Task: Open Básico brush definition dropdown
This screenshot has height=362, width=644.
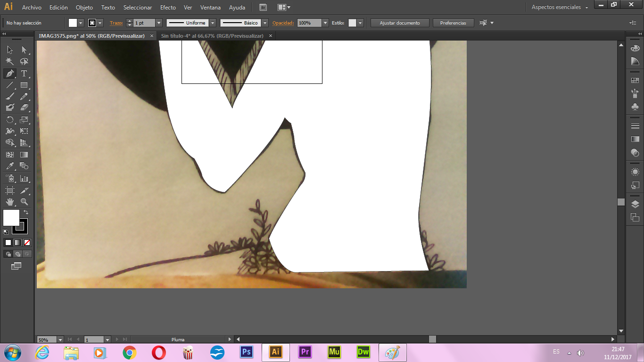Action: [x=265, y=23]
